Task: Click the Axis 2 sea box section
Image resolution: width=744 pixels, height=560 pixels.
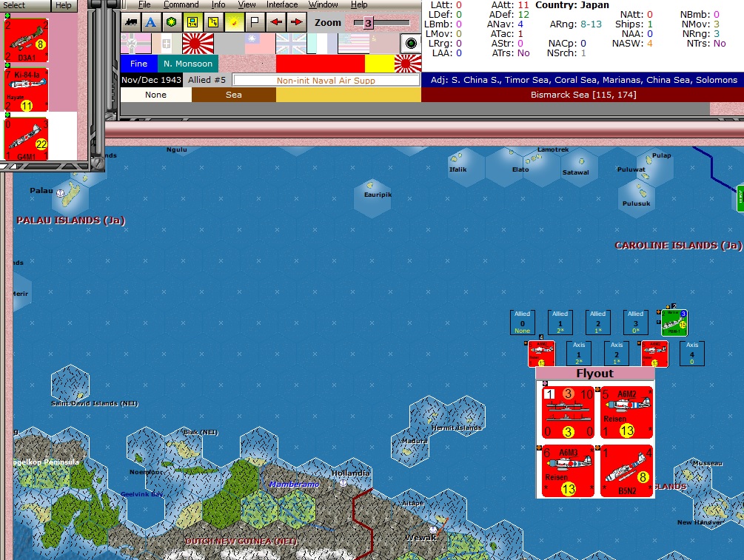Action: coord(617,354)
